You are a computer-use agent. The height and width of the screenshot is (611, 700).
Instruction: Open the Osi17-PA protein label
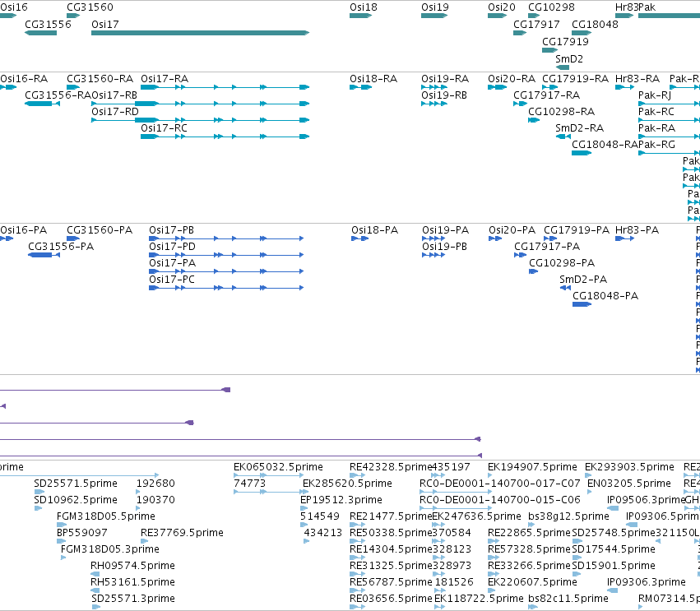tap(172, 263)
